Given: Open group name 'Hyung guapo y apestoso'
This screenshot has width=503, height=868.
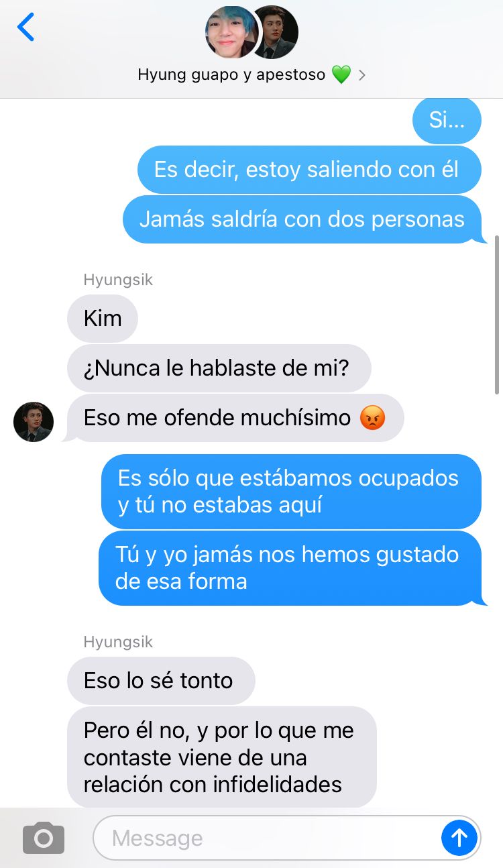Looking at the screenshot, I should (231, 74).
